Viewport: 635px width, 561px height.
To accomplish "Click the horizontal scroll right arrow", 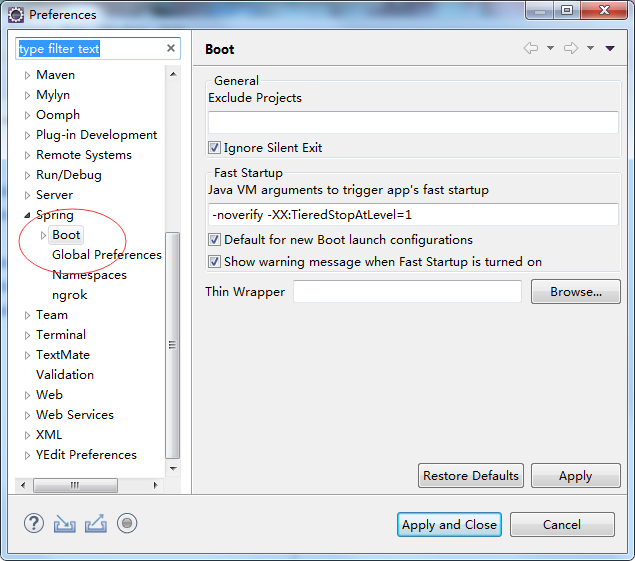I will 156,485.
